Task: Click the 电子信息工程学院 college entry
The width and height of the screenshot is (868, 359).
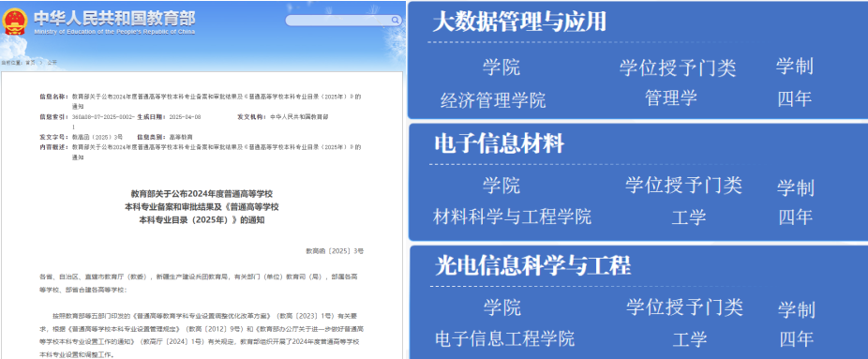Action: [x=505, y=338]
